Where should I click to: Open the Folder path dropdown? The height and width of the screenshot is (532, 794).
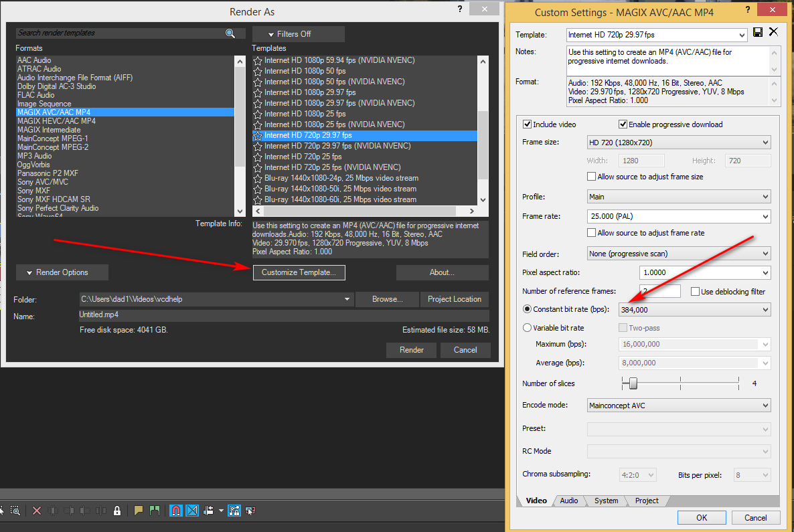[x=347, y=299]
